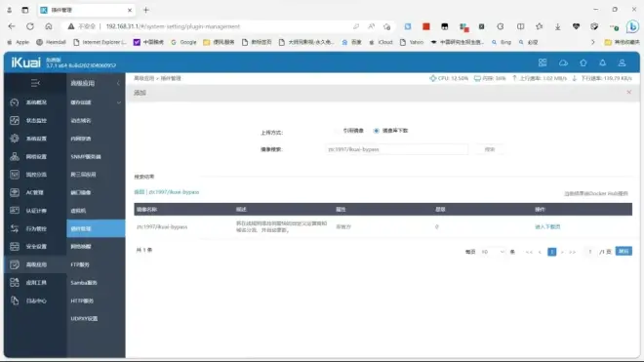Image resolution: width=644 pixels, height=362 pixels.
Task: Open the Samba服务 submenu item
Action: tap(84, 283)
